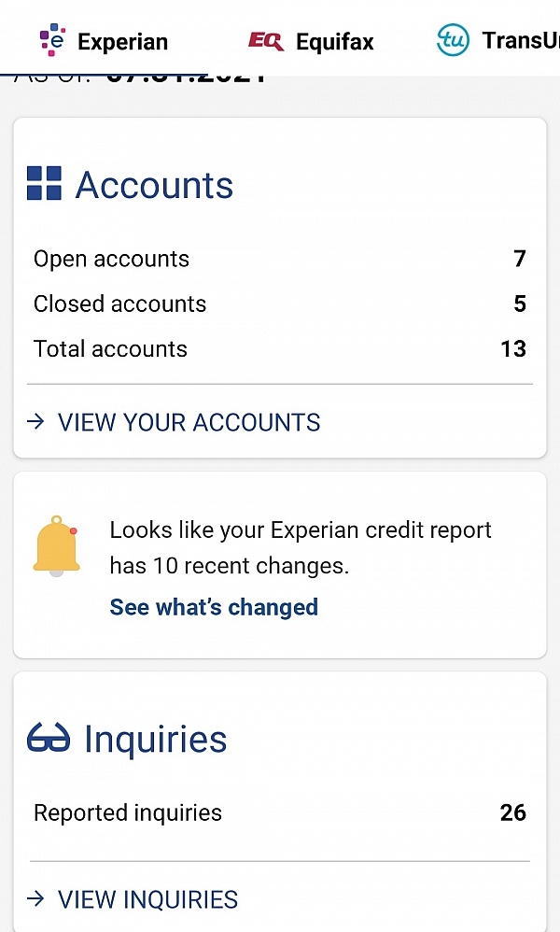Click the TransUnion circle logo icon
The width and height of the screenshot is (560, 932).
(454, 40)
